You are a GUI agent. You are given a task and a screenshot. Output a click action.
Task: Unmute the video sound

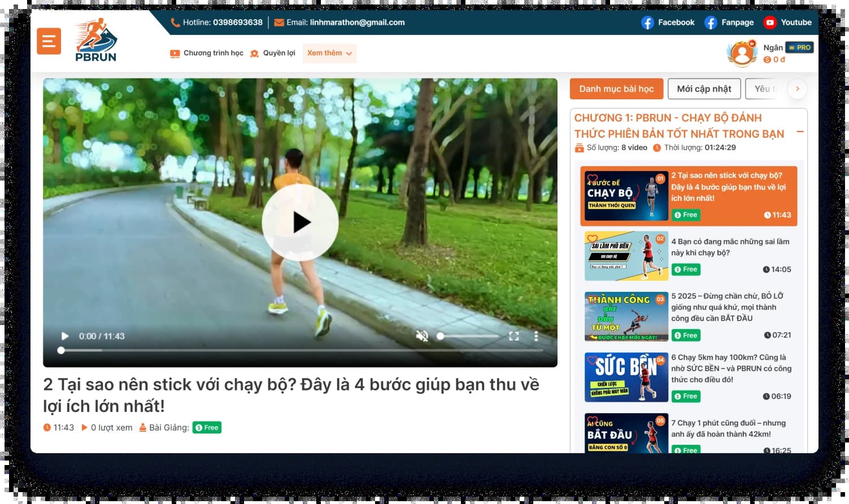click(422, 336)
